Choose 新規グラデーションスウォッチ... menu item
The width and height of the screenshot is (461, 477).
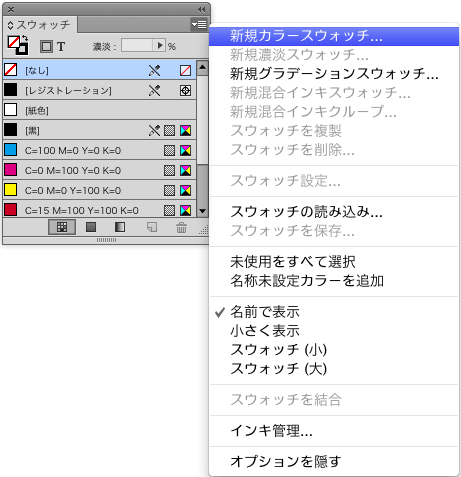click(334, 74)
